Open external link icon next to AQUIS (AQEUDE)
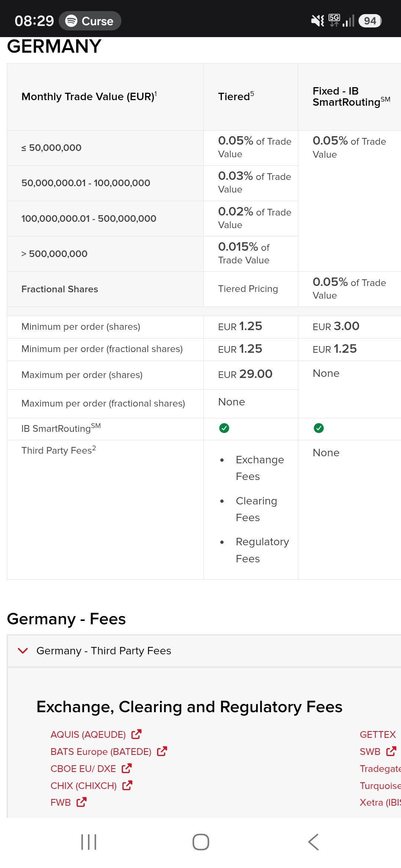The height and width of the screenshot is (868, 401). [136, 734]
